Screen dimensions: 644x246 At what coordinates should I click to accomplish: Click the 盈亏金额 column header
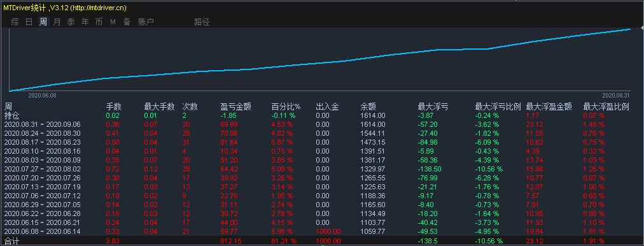[x=235, y=107]
